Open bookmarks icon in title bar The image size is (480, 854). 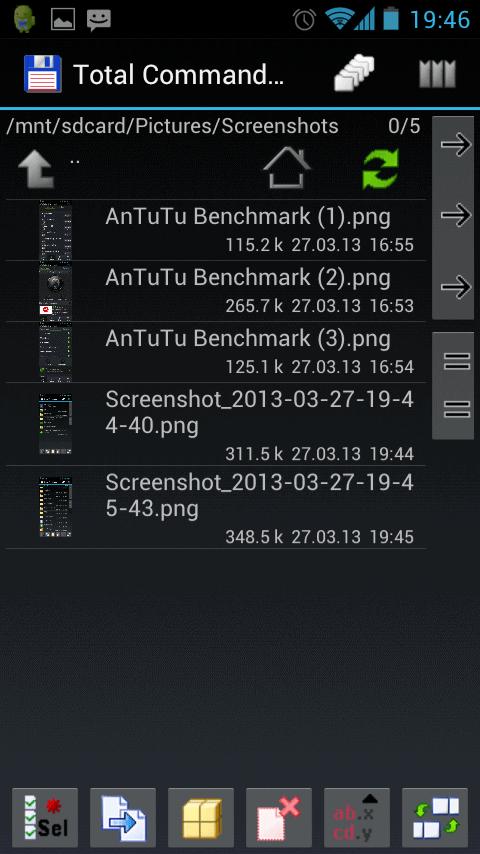pyautogui.click(x=437, y=74)
